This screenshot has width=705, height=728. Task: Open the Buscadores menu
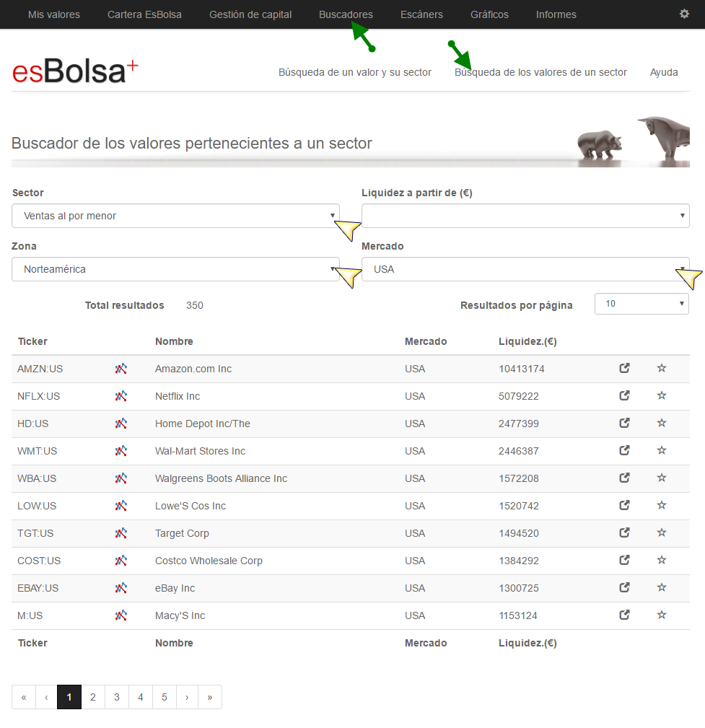click(346, 14)
